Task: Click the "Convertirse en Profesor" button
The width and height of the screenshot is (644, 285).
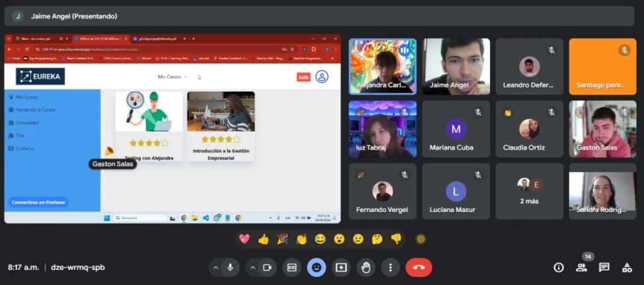Action: [x=39, y=202]
